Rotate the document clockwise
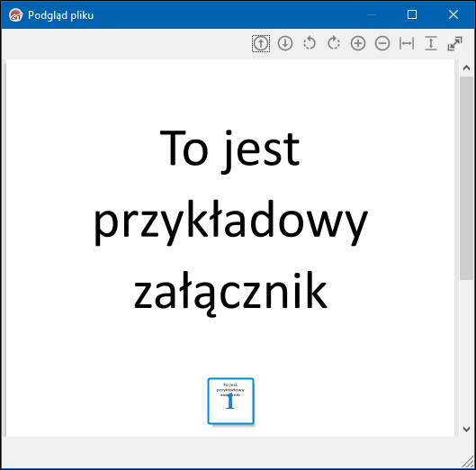Screen dimensions: 476x470 (334, 43)
